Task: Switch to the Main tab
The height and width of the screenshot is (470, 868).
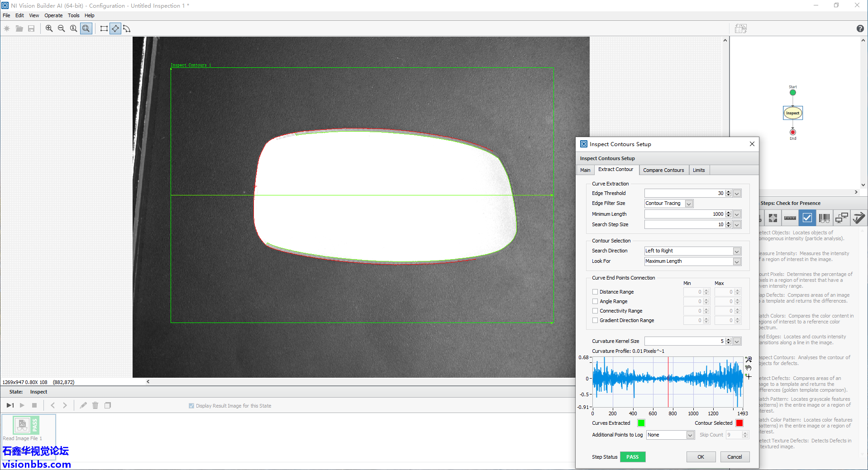Action: 585,170
